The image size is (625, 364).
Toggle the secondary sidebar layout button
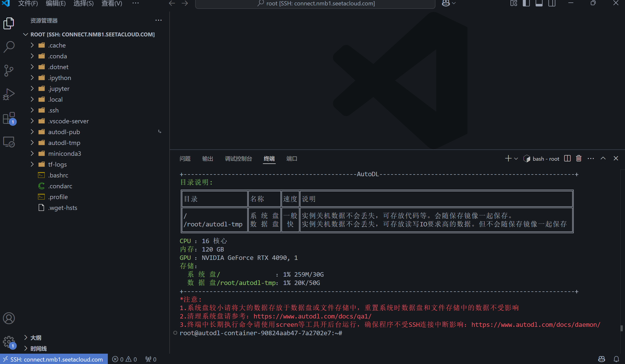pos(552,3)
